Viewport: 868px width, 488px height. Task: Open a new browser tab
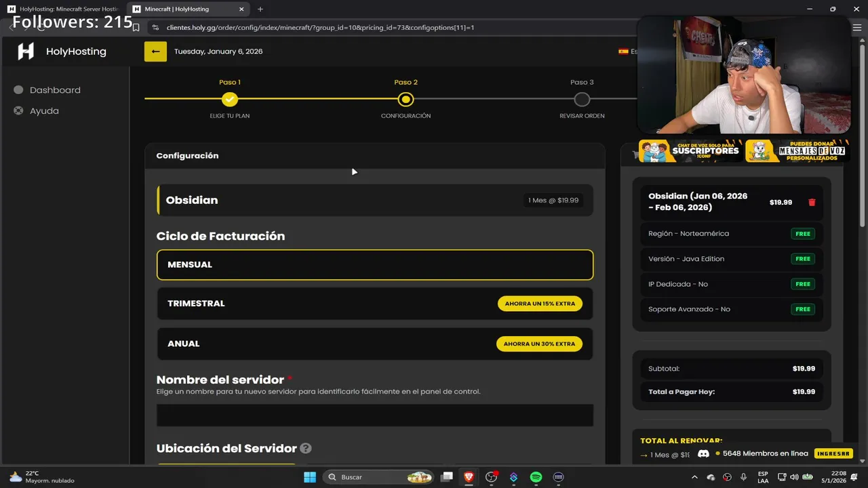coord(260,9)
